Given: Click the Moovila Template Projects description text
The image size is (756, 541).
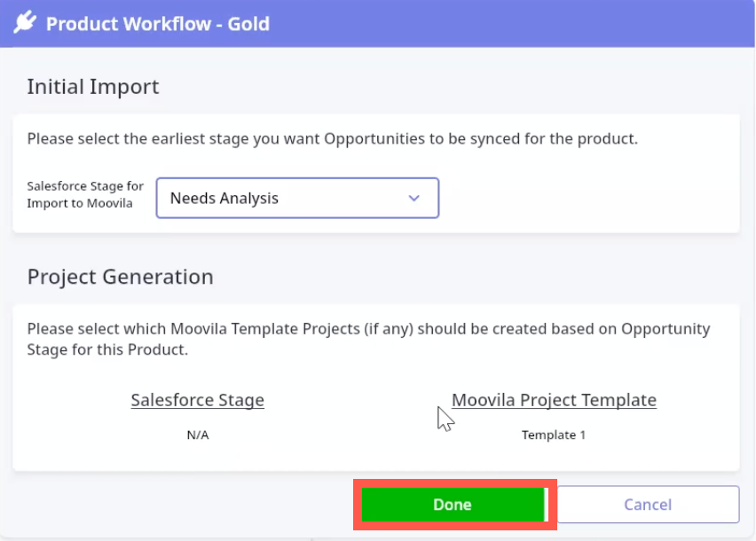Looking at the screenshot, I should [x=368, y=338].
